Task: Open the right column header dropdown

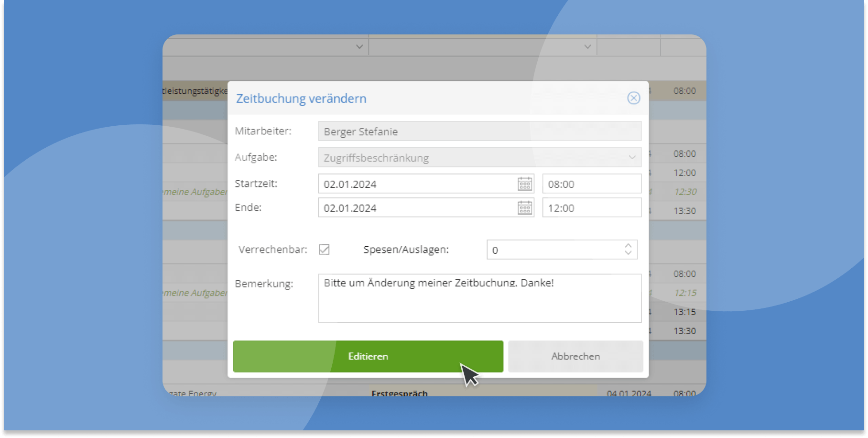Action: (587, 47)
